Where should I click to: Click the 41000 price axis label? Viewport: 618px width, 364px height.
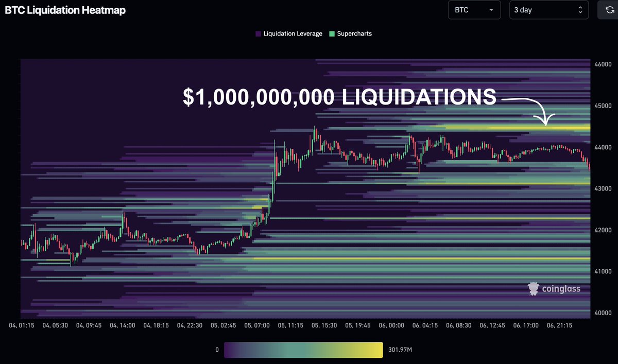(x=603, y=271)
